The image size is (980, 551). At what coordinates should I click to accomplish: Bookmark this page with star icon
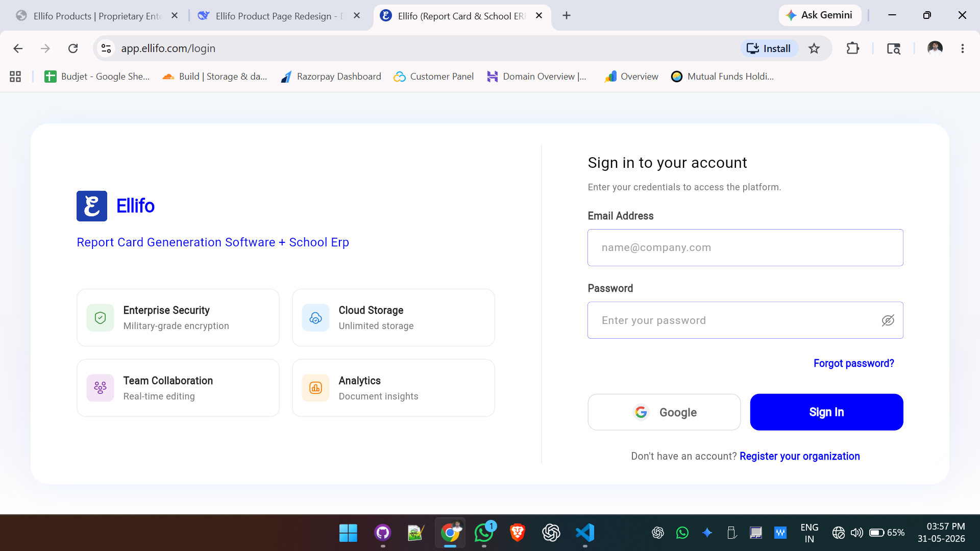click(814, 48)
